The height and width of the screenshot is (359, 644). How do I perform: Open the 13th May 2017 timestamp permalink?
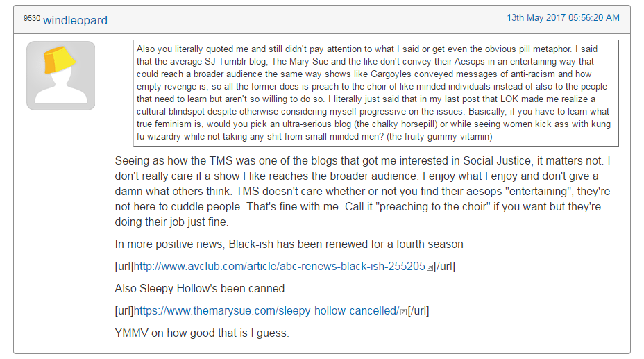point(563,17)
